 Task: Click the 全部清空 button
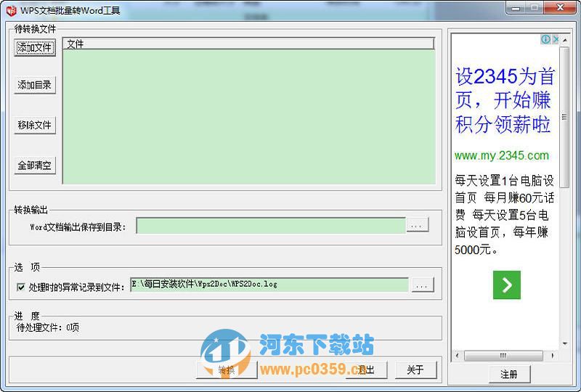click(35, 165)
